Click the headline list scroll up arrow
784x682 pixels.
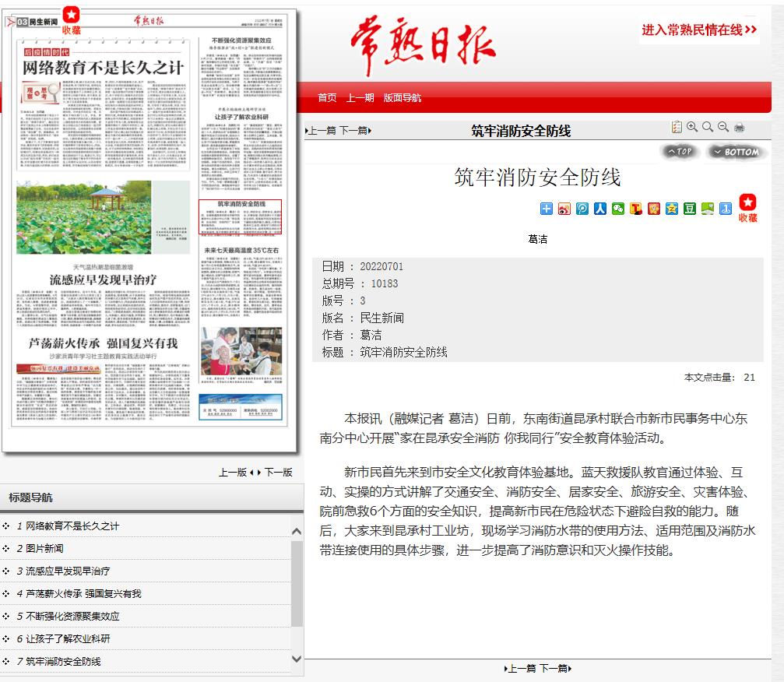click(x=297, y=531)
